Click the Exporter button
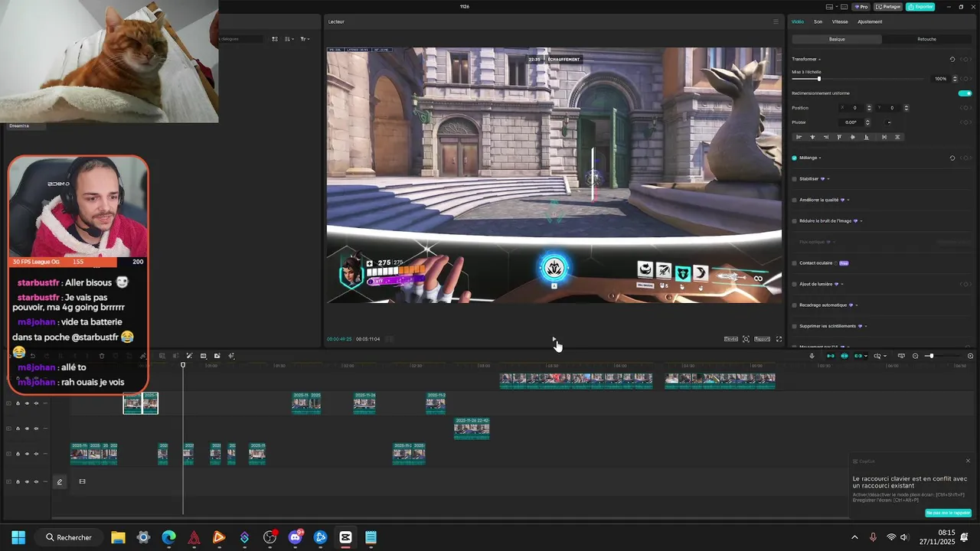The image size is (980, 551). [920, 7]
